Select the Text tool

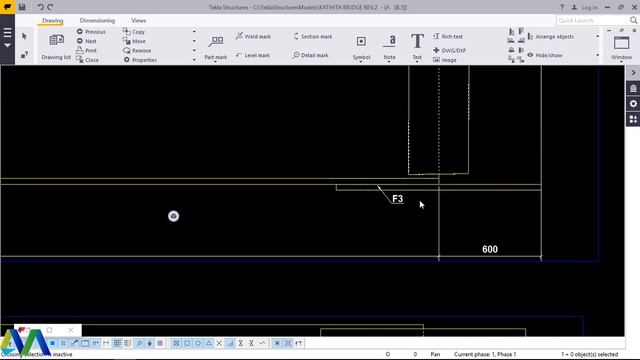click(417, 47)
